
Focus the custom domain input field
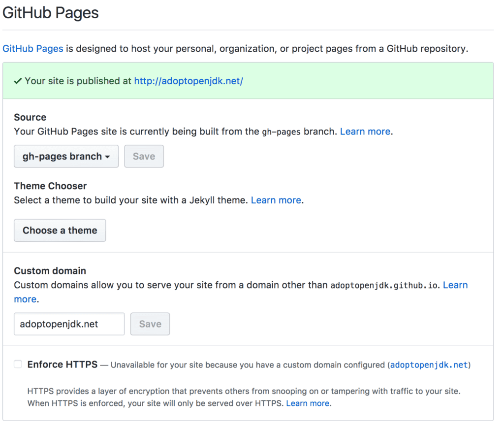click(69, 324)
